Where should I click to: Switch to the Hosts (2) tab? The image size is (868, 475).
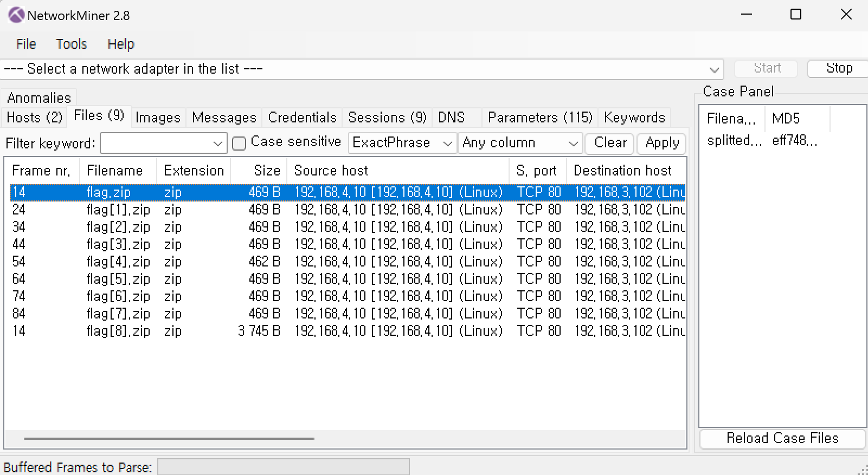[x=34, y=118]
